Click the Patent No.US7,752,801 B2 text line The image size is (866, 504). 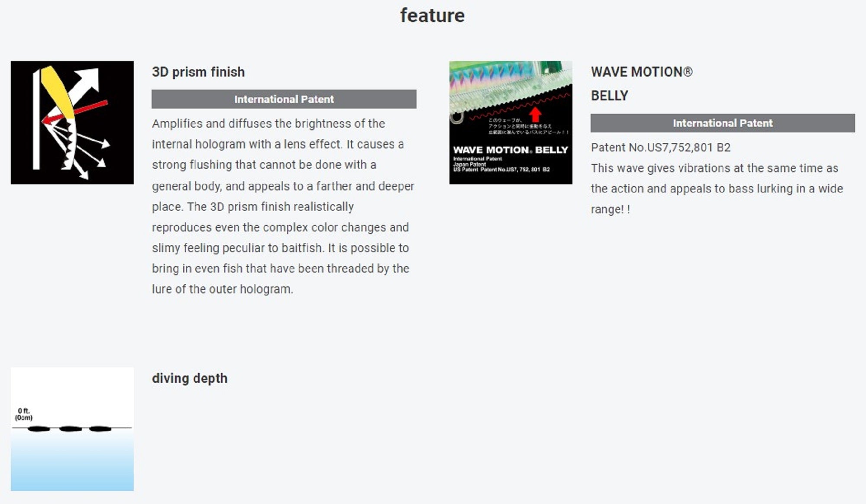pos(660,148)
